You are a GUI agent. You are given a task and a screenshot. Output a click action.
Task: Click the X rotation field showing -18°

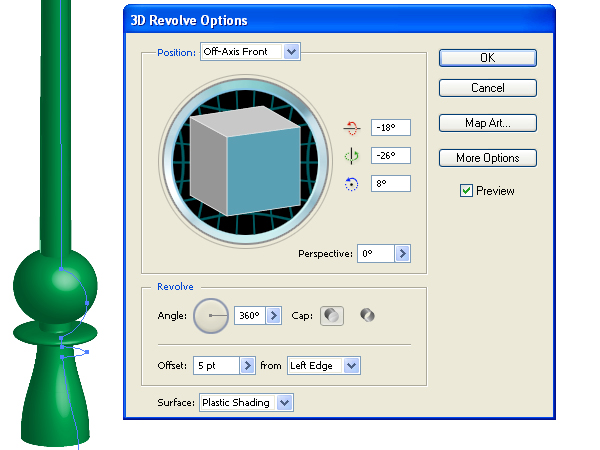(x=391, y=127)
